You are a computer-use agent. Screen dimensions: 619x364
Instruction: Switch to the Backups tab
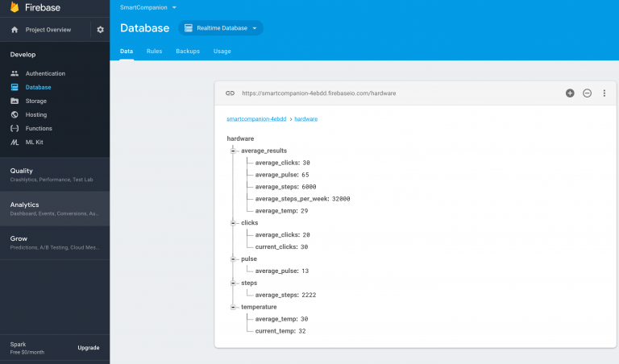[x=188, y=52]
